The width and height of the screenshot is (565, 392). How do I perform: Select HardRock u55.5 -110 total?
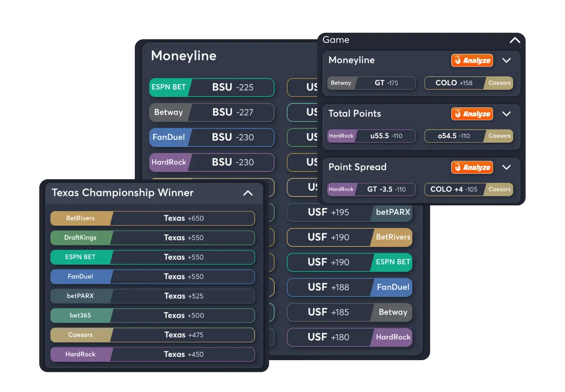point(371,136)
